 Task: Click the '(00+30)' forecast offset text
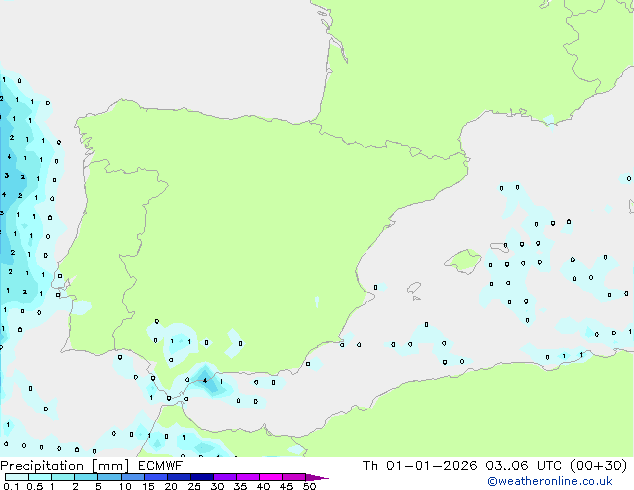598,466
